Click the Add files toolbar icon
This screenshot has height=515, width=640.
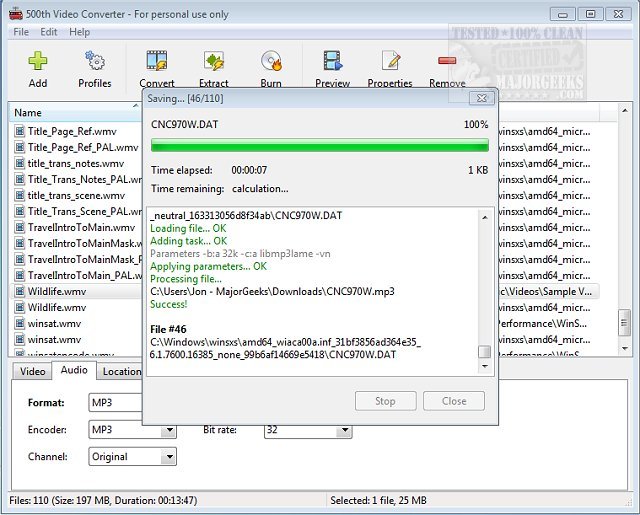tap(38, 61)
